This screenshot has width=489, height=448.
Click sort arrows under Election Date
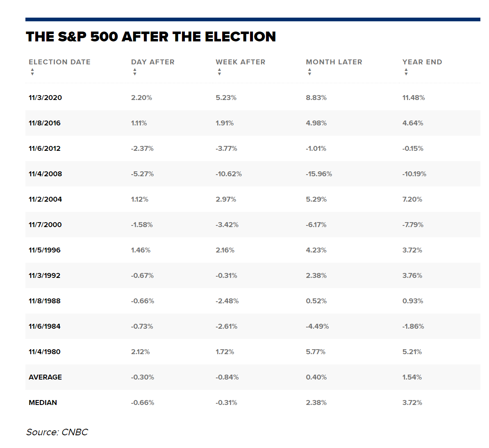32,72
